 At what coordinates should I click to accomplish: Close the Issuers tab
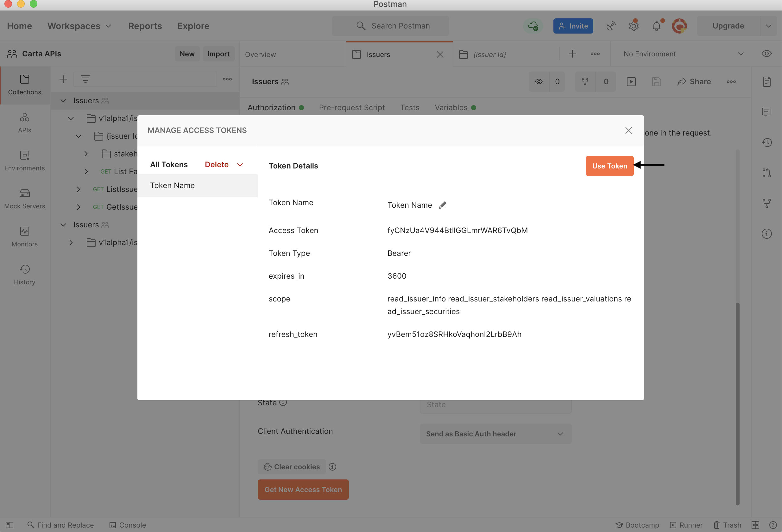[x=440, y=54]
